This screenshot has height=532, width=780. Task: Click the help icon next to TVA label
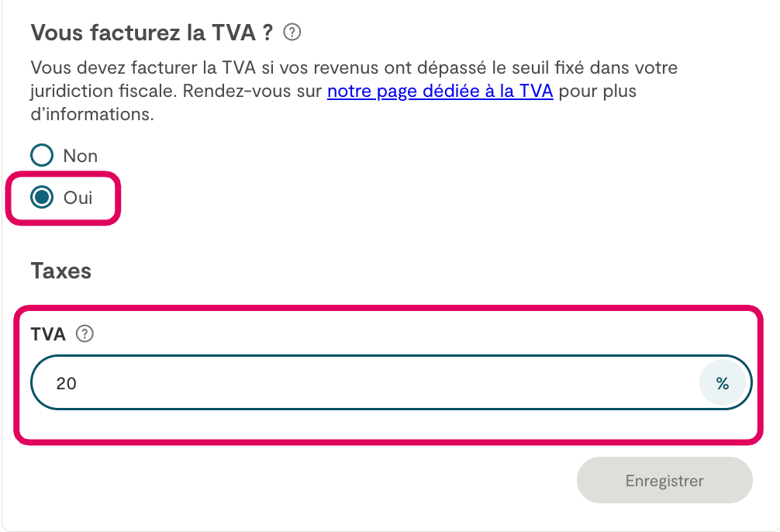[x=85, y=334]
